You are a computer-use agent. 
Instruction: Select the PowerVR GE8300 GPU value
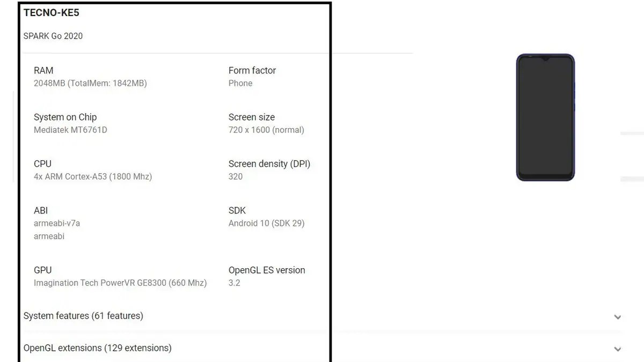coord(120,283)
